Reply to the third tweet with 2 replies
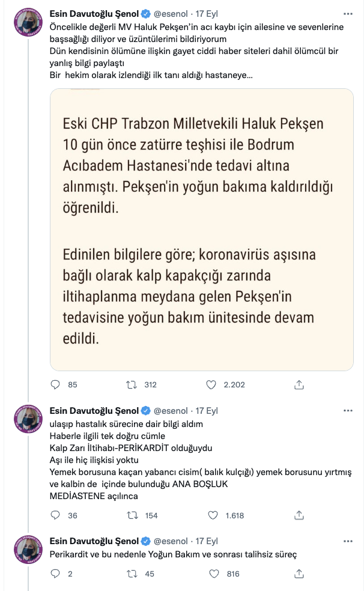This screenshot has height=591, width=364. (56, 574)
